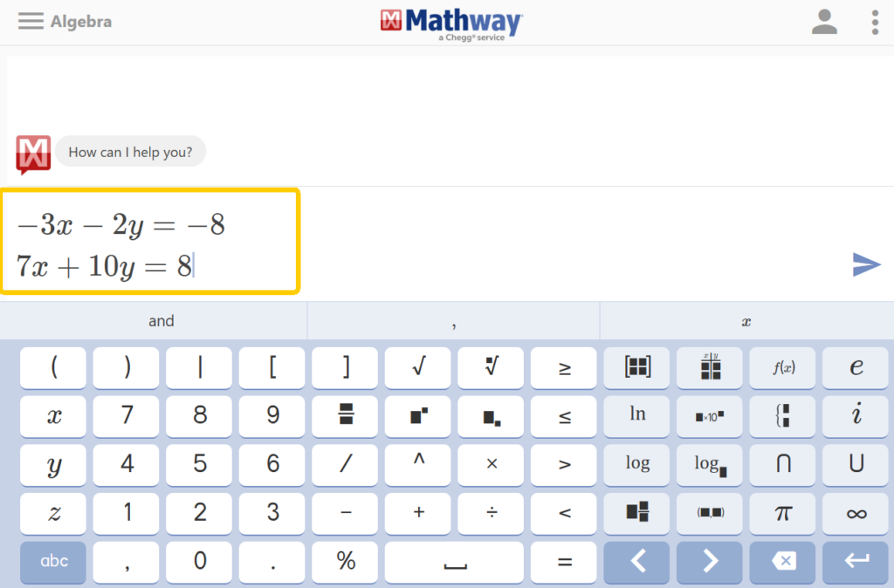The height and width of the screenshot is (588, 894).
Task: Submit the equations with the send arrow
Action: (866, 264)
